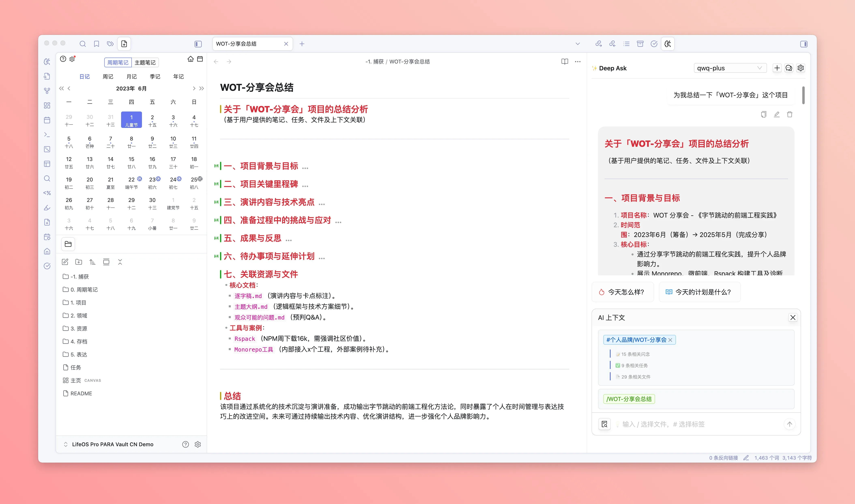The image size is (855, 504).
Task: Open the search icon in top toolbar
Action: (x=83, y=44)
